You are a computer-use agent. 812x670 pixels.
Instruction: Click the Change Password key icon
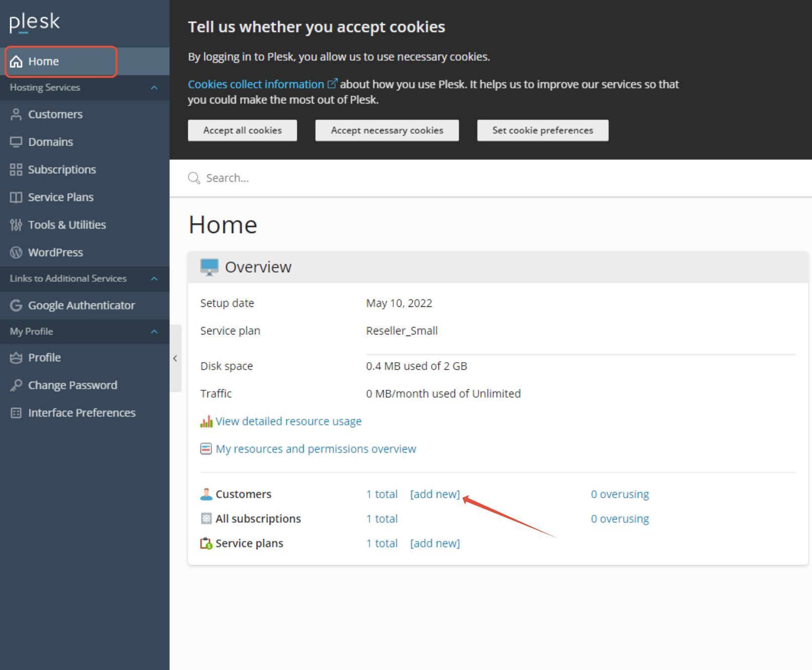click(x=16, y=385)
